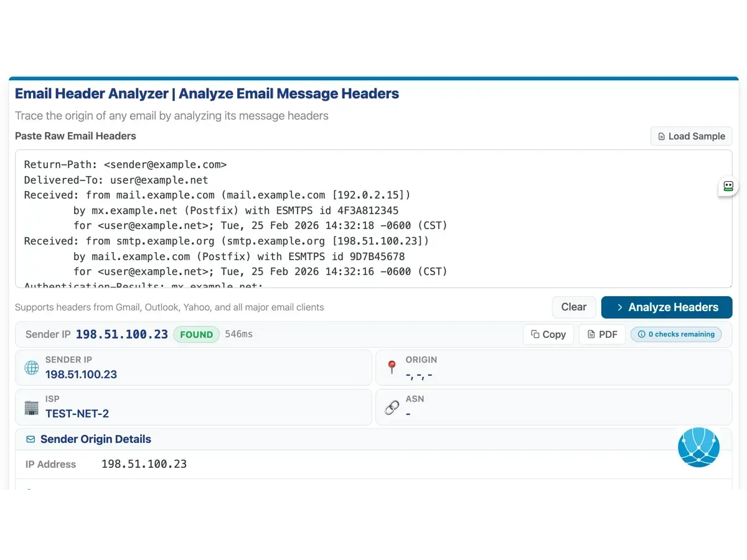
Task: Click the Paste Raw Email Headers label
Action: pos(75,136)
